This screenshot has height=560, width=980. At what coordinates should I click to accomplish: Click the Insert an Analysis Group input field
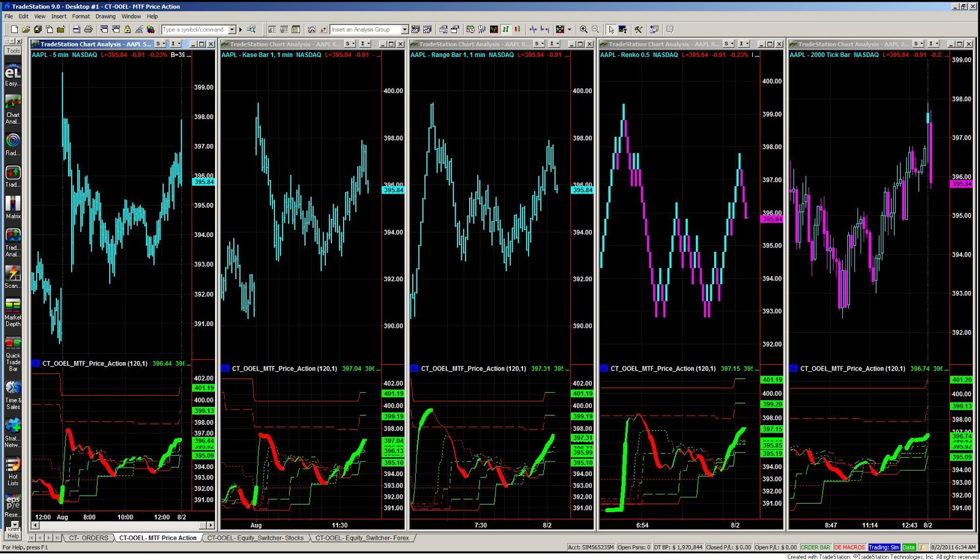(x=366, y=29)
